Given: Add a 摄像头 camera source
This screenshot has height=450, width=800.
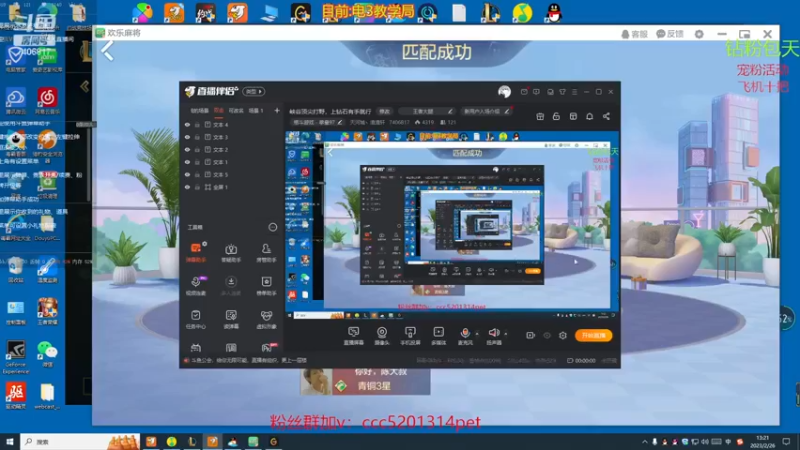Looking at the screenshot, I should (x=382, y=336).
